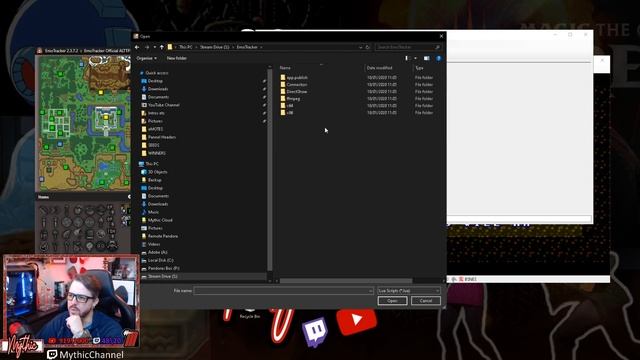The width and height of the screenshot is (640, 360).
Task: Click the Cancel button
Action: click(426, 301)
